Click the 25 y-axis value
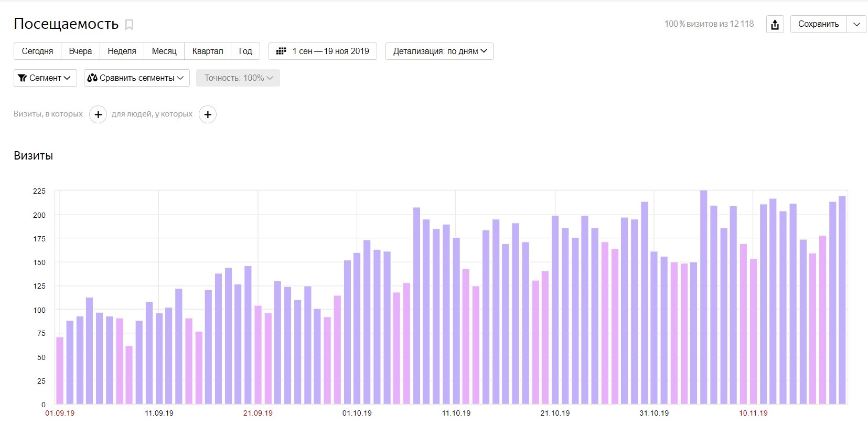This screenshot has height=434, width=868. 41,381
